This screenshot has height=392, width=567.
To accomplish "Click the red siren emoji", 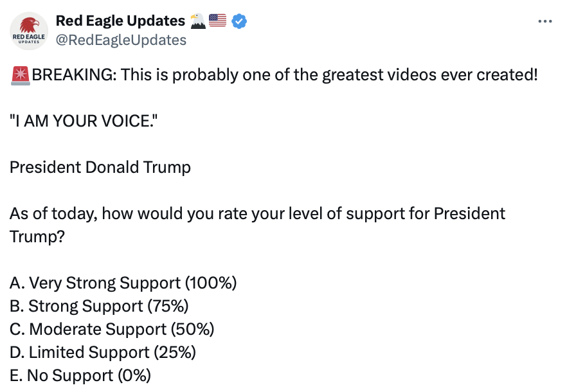I will (20, 75).
